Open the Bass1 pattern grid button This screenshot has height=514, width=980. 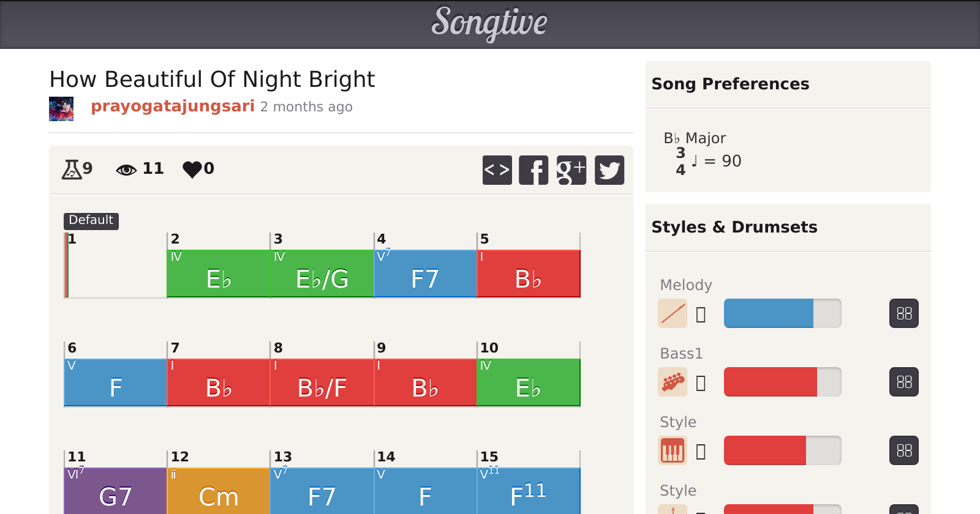coord(903,382)
